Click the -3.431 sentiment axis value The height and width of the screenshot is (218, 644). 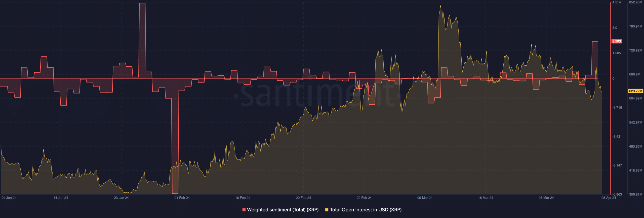click(617, 137)
